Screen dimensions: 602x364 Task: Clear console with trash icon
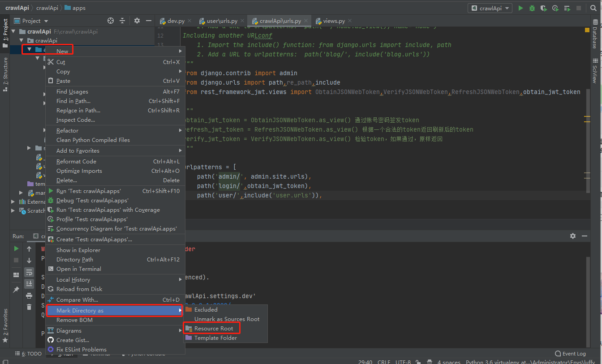pos(29,307)
